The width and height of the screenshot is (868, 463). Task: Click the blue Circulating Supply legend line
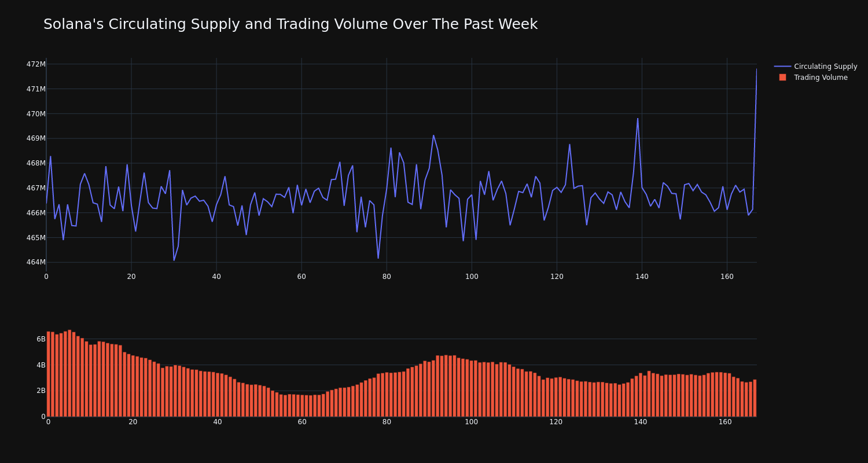[782, 67]
